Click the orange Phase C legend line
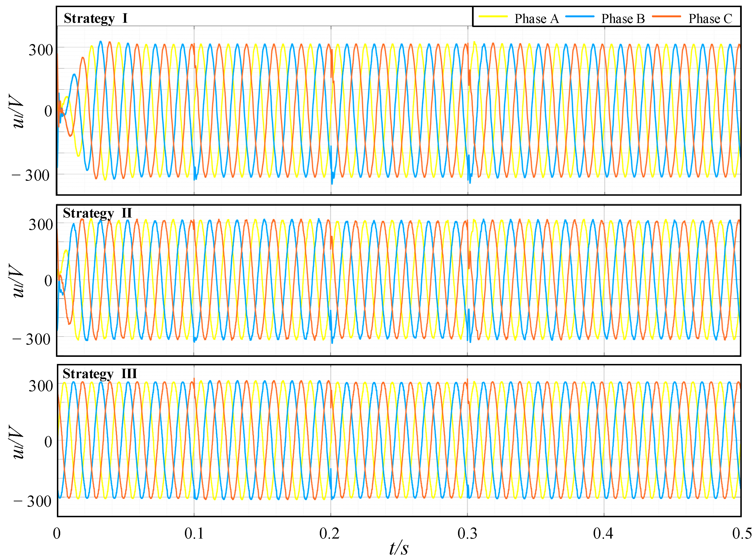 coord(666,16)
